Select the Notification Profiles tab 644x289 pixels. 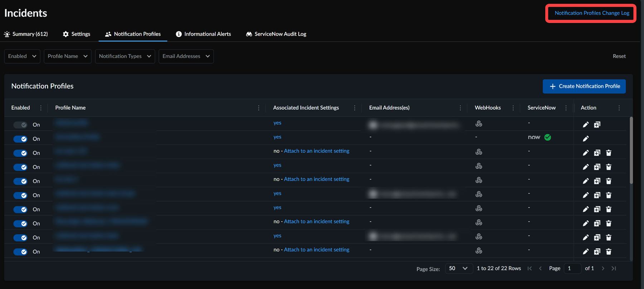pos(133,34)
